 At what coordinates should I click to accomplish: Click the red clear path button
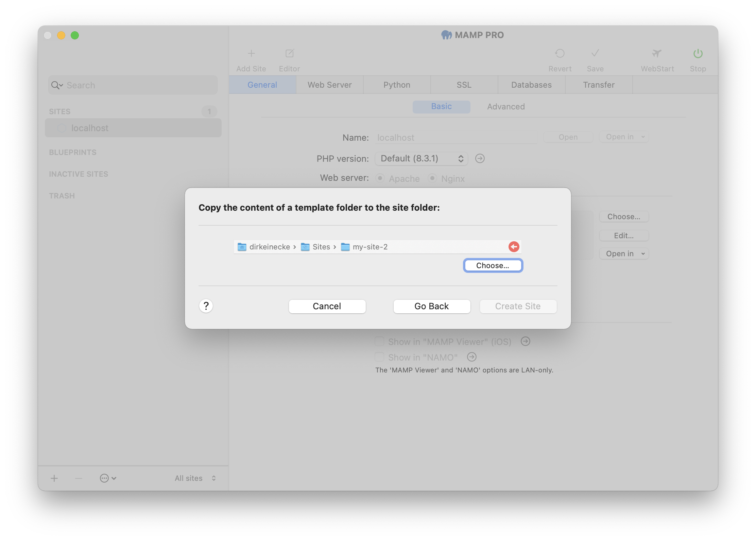(514, 246)
